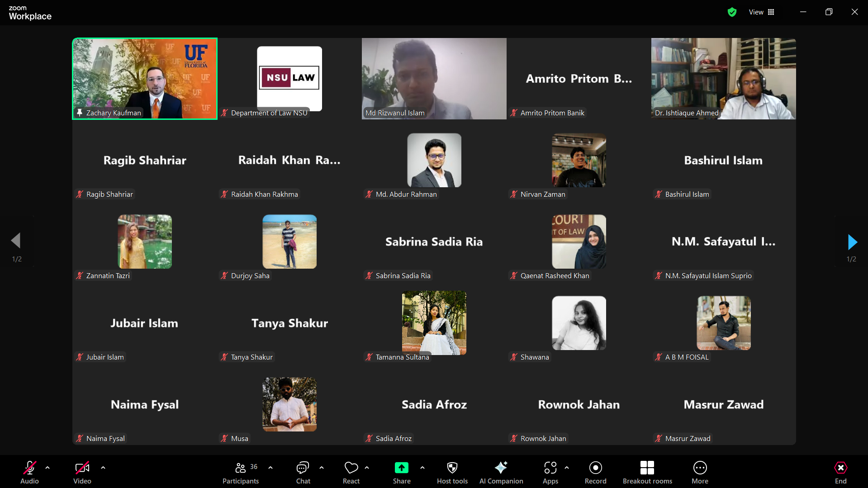Select A B M FOISAL's profile picture
Screen dimensions: 868x488
coord(724,323)
